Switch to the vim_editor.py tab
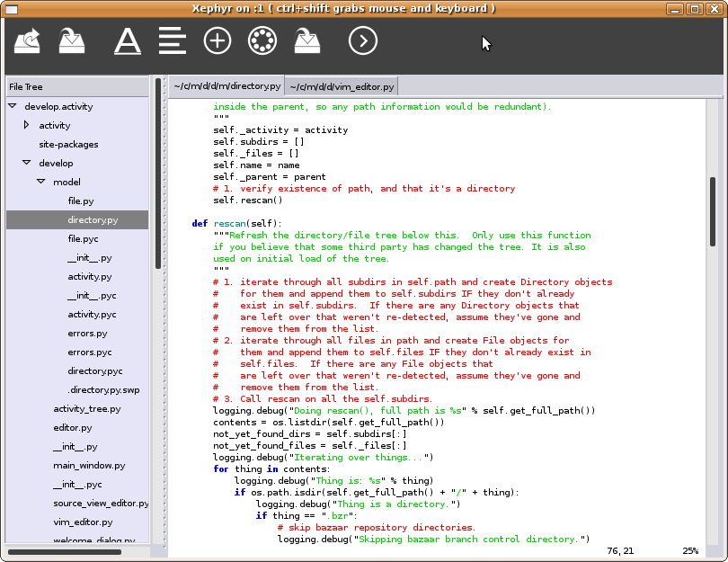The width and height of the screenshot is (728, 562). point(341,87)
